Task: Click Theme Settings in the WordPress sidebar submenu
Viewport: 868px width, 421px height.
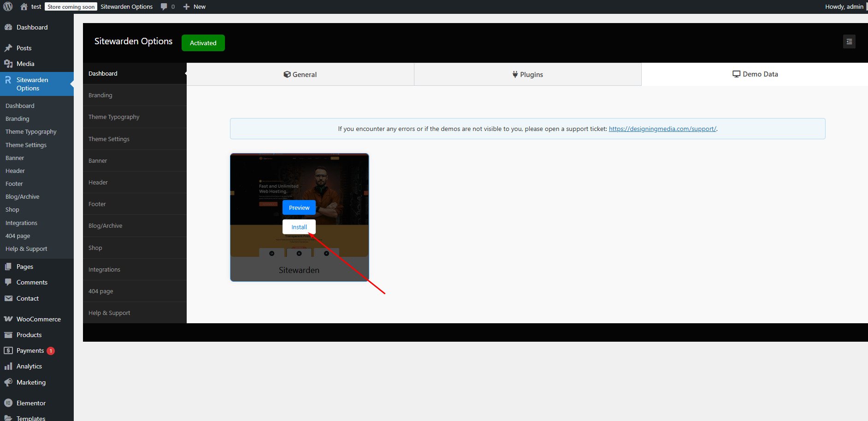Action: (26, 145)
